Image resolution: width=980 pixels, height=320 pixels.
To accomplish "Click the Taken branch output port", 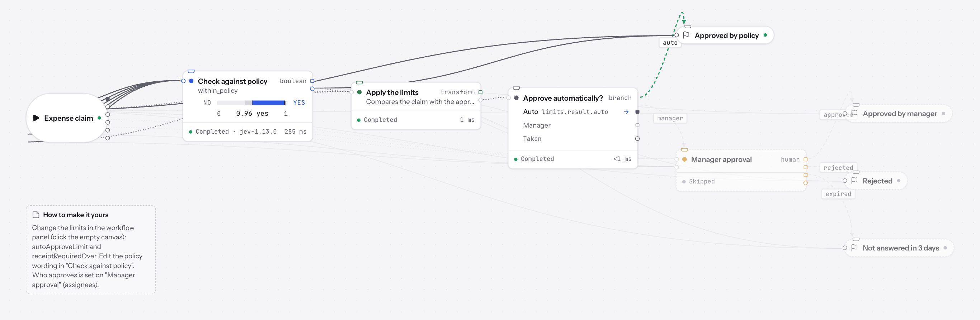I will coord(637,139).
